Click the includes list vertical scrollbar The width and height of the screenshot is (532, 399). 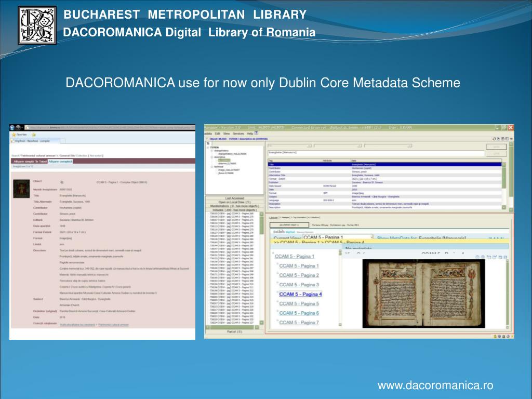click(x=262, y=268)
